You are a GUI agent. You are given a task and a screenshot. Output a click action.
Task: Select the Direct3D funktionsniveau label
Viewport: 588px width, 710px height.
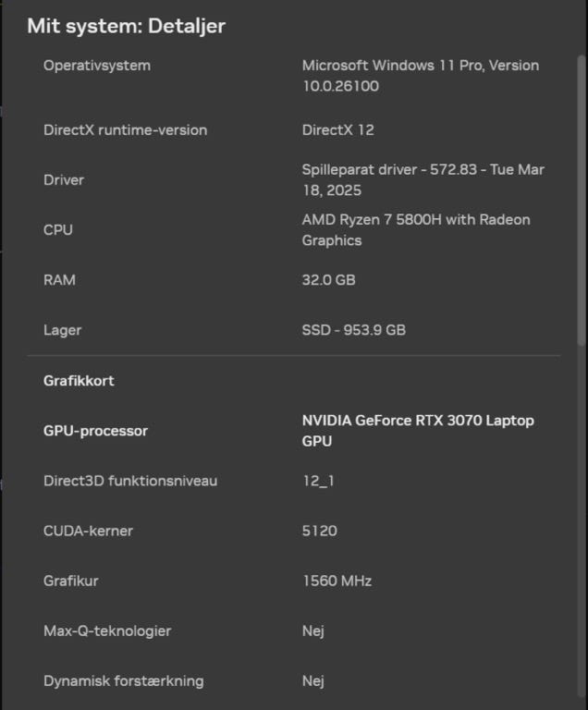[x=130, y=481]
